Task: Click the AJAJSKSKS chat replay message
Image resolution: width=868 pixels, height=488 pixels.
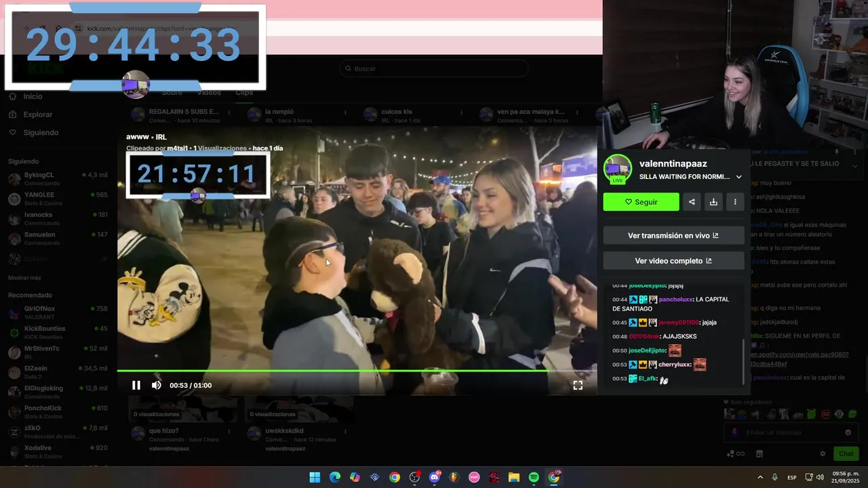Action: [x=679, y=336]
